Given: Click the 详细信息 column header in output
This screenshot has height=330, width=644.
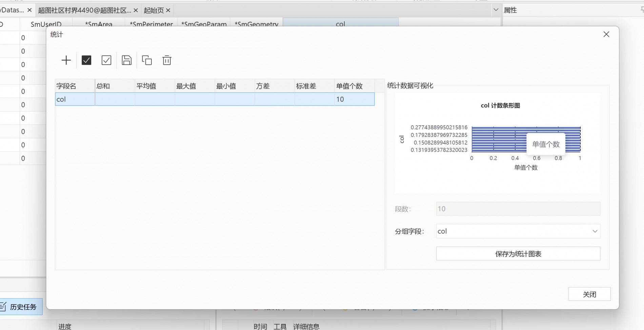Looking at the screenshot, I should coord(306,326).
